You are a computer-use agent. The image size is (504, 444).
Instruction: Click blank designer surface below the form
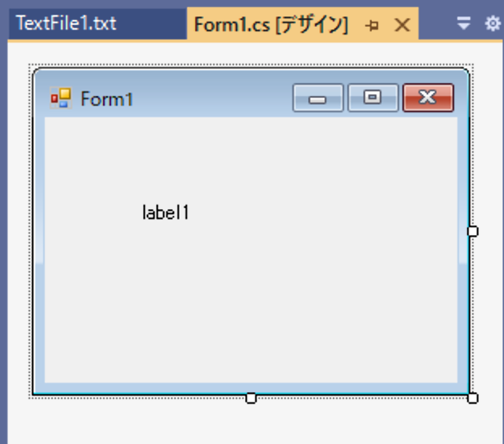click(251, 423)
